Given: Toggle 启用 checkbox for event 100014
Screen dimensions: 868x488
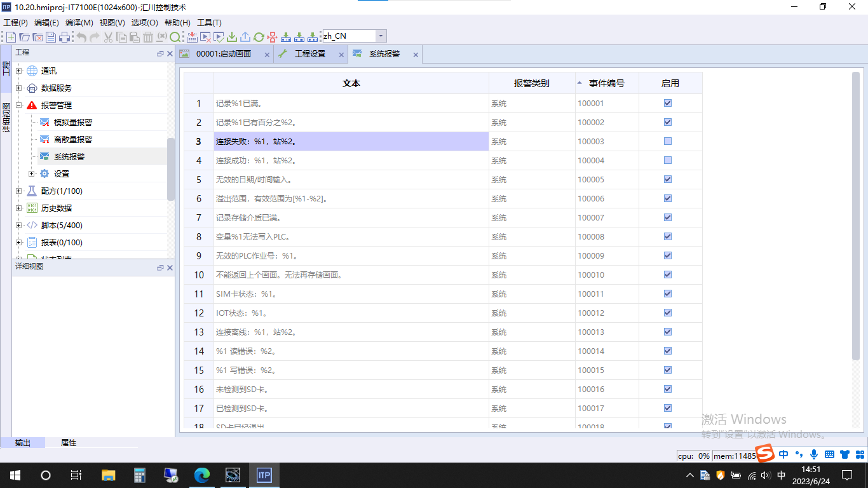Looking at the screenshot, I should pos(668,351).
